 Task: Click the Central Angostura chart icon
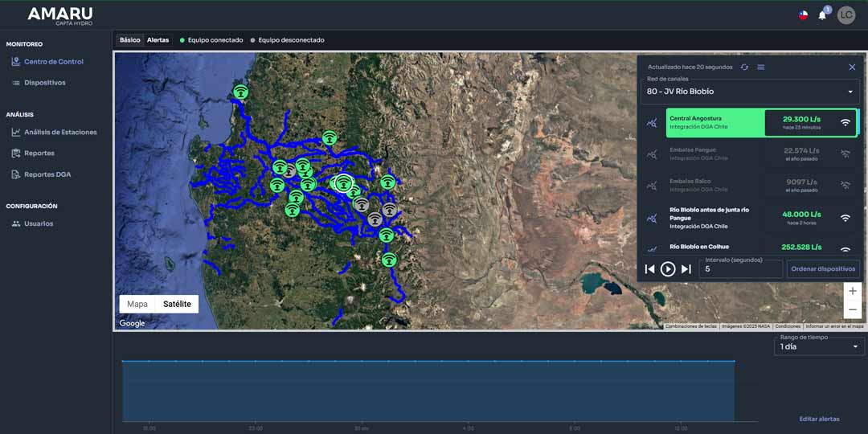click(653, 123)
